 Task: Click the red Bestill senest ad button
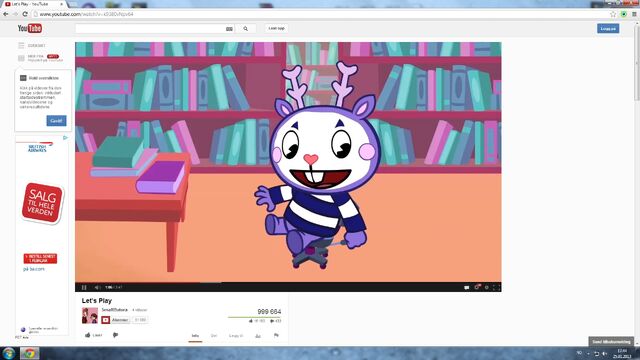click(40, 258)
